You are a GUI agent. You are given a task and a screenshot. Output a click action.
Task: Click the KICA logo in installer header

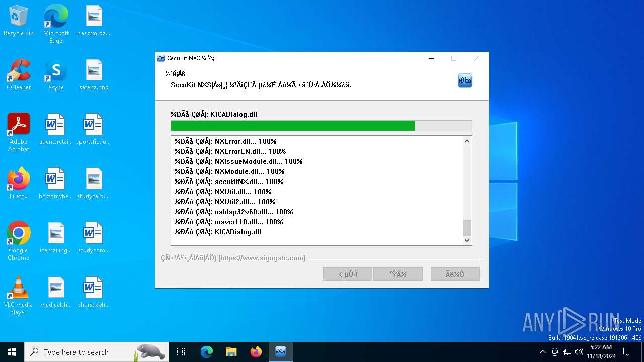coord(465,81)
